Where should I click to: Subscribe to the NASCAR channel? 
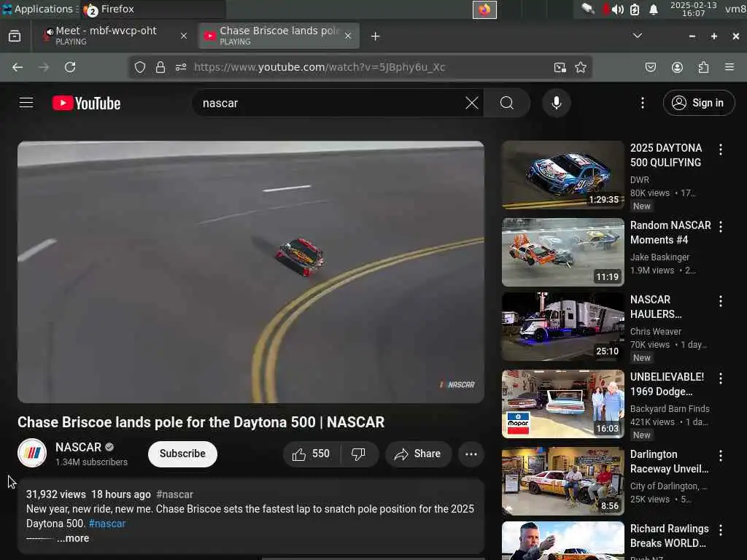click(x=182, y=454)
